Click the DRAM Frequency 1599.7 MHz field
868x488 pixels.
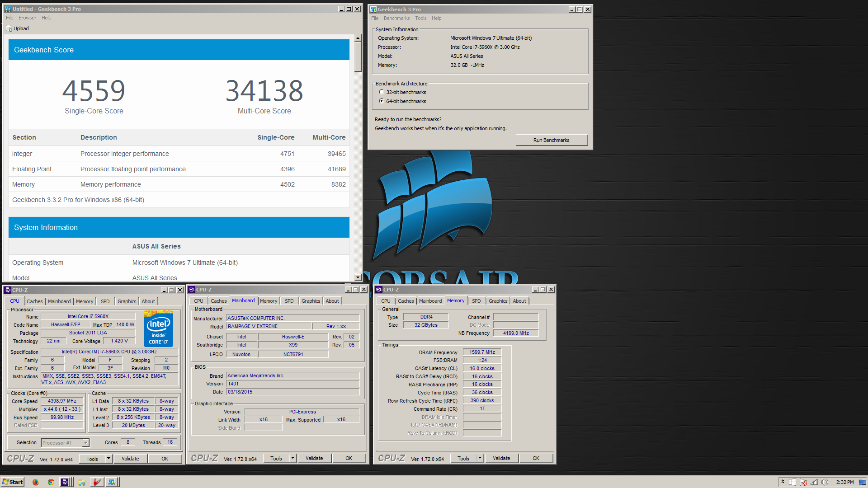pos(482,352)
